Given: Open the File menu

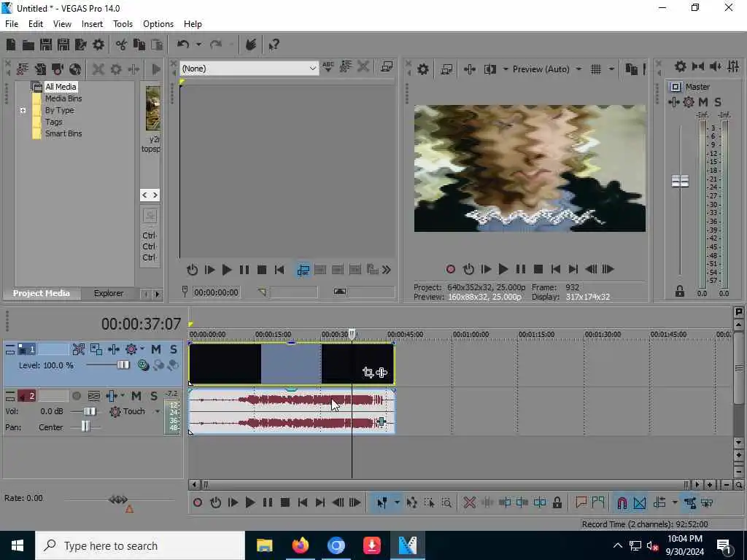Looking at the screenshot, I should click(12, 24).
